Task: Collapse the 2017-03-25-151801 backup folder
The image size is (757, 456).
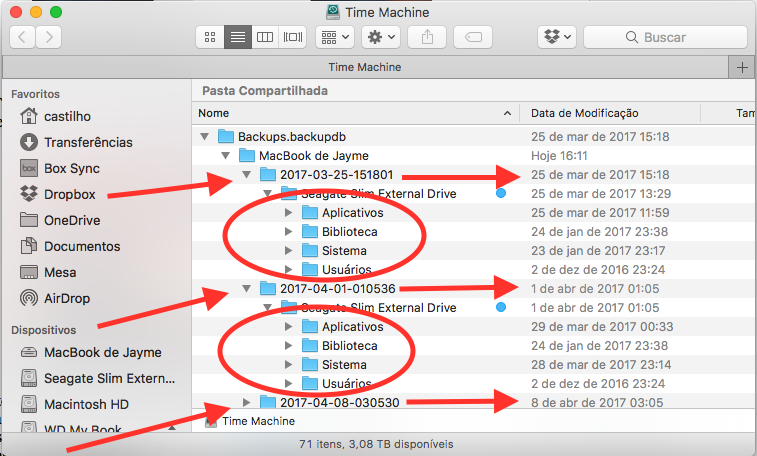Action: click(x=247, y=175)
